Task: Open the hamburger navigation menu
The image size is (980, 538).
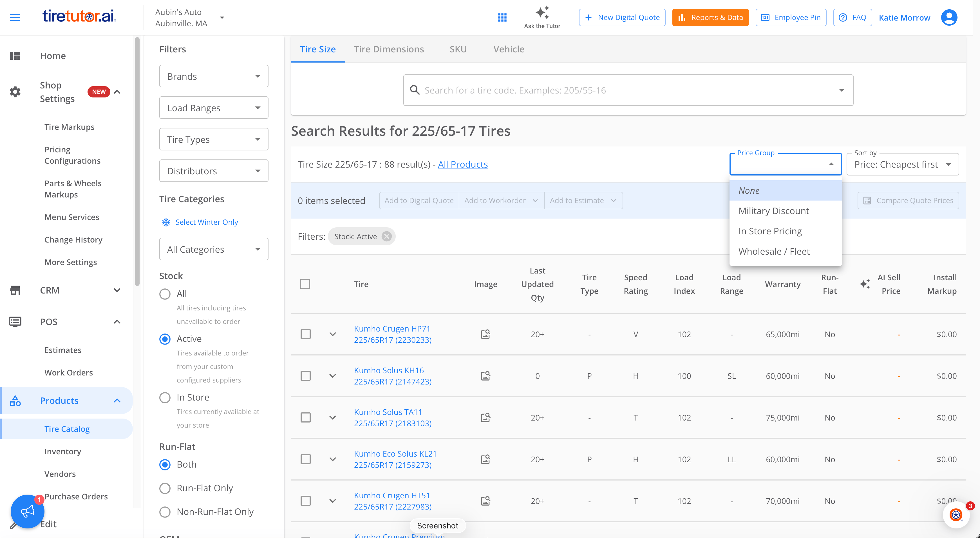Action: 15,17
